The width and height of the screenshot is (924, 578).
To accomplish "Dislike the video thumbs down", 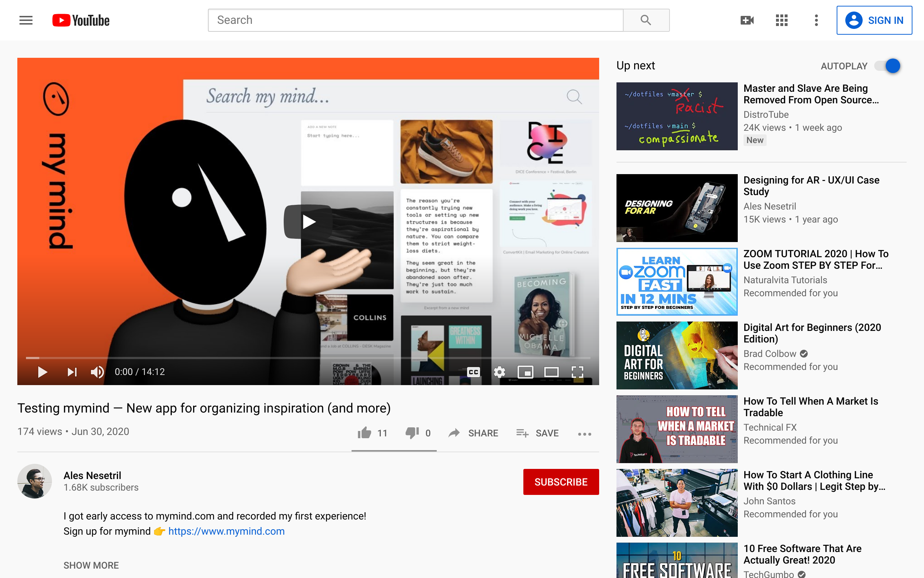I will click(x=418, y=433).
